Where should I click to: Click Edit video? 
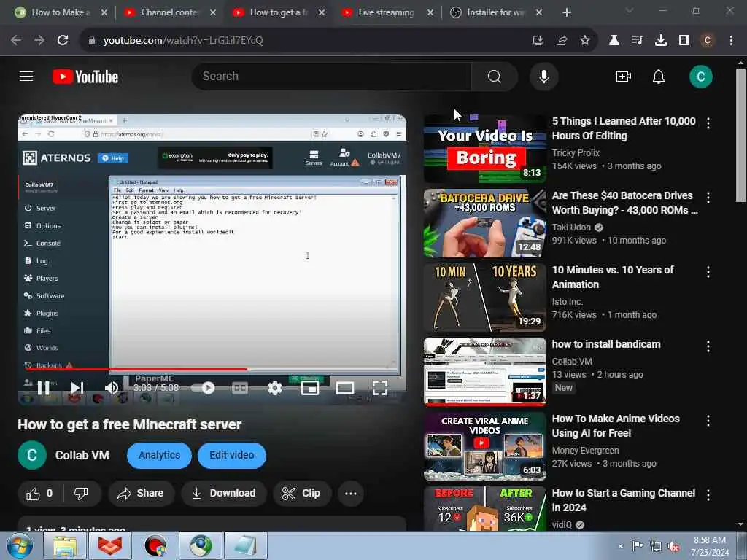click(231, 455)
